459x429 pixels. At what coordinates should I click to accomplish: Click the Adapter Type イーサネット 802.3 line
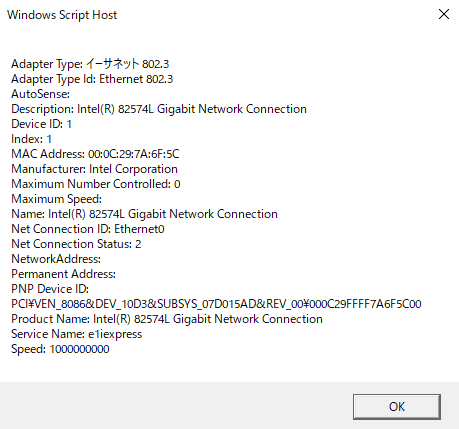point(90,64)
